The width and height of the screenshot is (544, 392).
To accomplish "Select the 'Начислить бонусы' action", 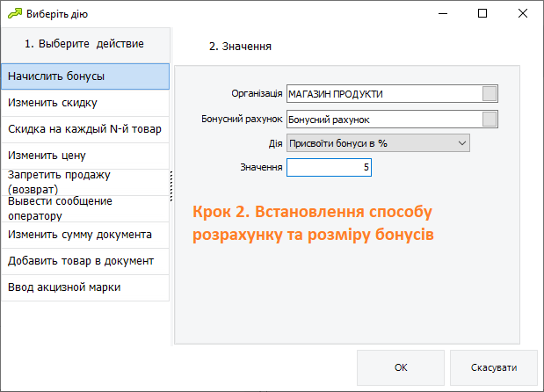I will pyautogui.click(x=85, y=76).
